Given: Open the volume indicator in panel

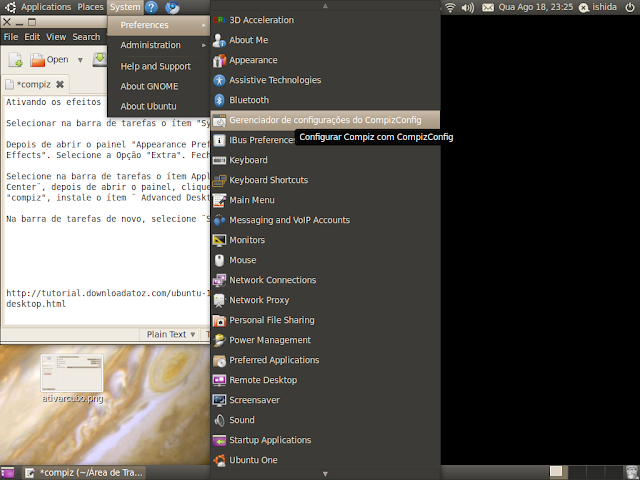Looking at the screenshot, I should [x=468, y=7].
